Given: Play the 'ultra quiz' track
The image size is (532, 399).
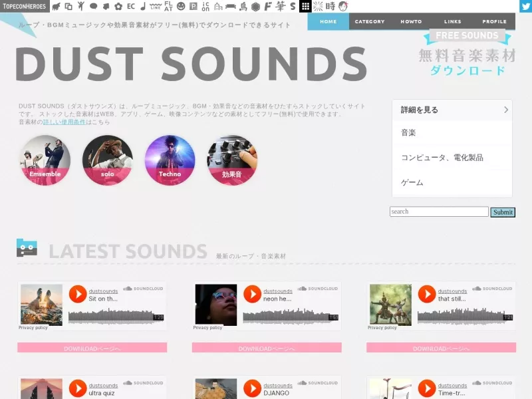Looking at the screenshot, I should (78, 388).
